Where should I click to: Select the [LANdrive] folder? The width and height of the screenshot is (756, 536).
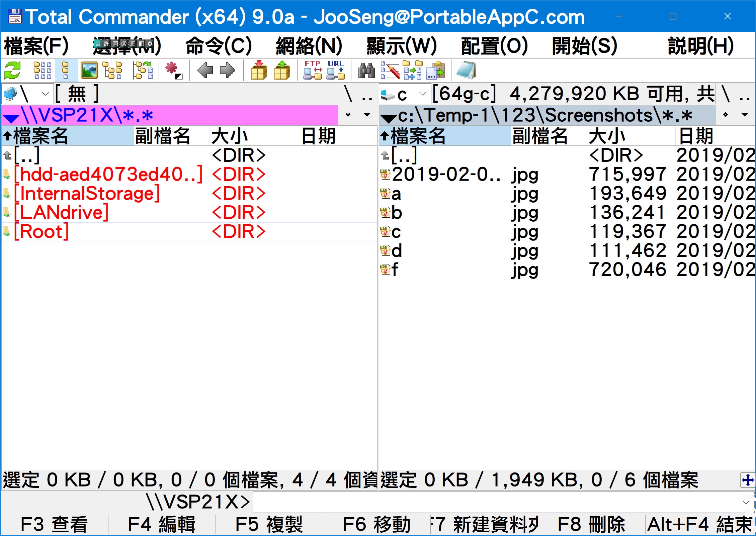pyautogui.click(x=189, y=212)
